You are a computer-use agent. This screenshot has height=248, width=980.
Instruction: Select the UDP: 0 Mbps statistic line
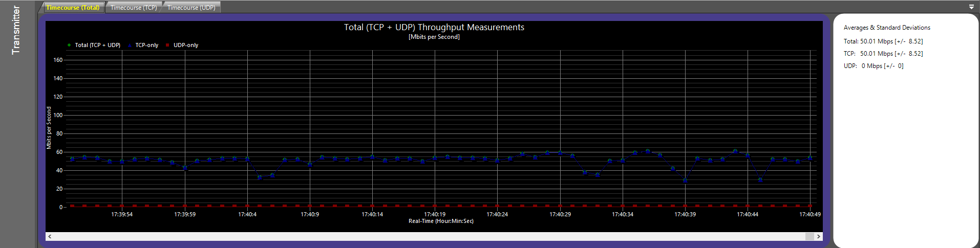[874, 66]
